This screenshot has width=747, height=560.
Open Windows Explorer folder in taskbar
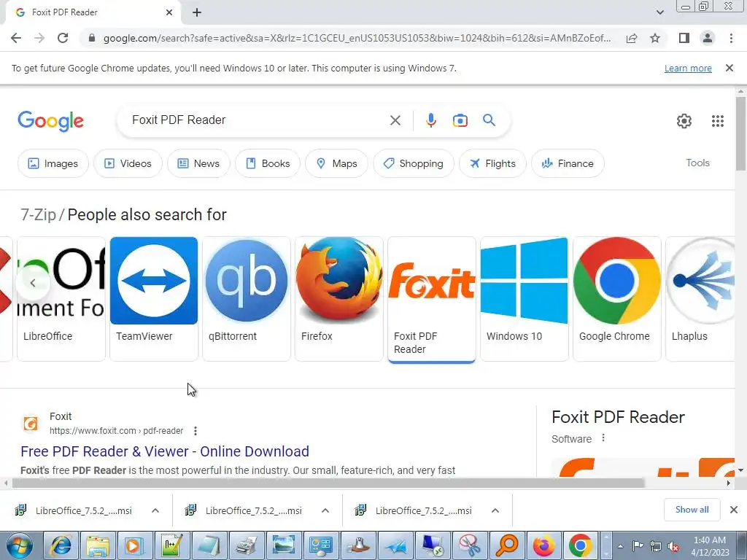point(98,545)
